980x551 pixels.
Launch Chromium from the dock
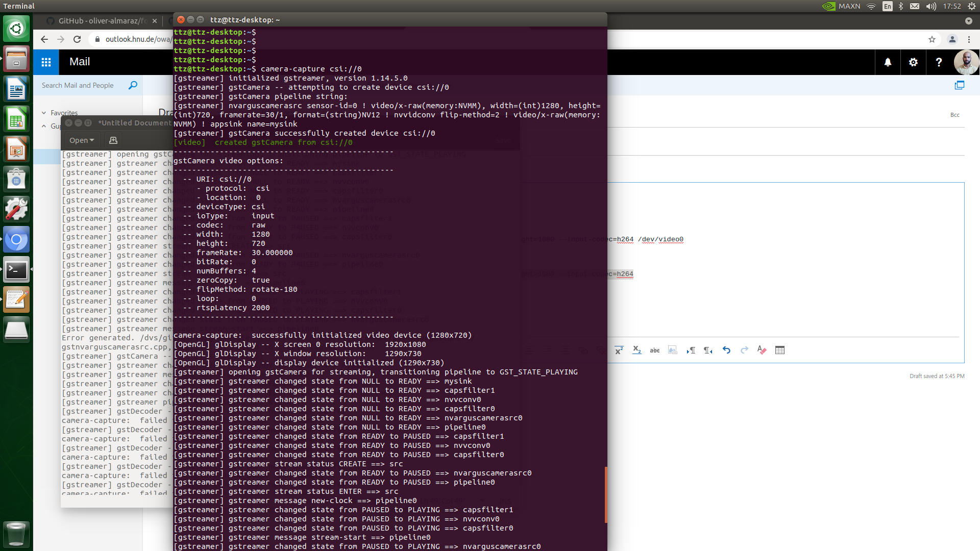click(x=16, y=239)
